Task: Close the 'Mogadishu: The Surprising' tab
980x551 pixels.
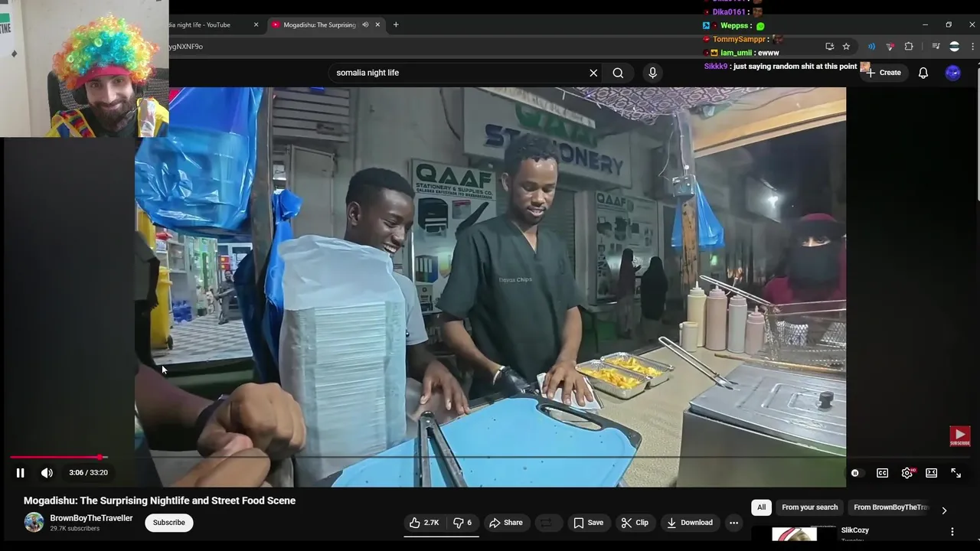Action: [377, 24]
